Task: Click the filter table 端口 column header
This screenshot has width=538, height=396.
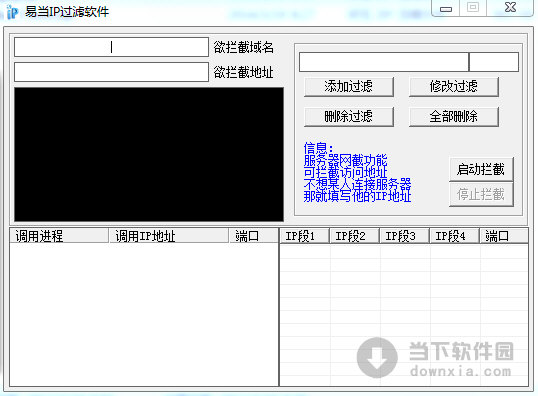Action: coord(504,236)
